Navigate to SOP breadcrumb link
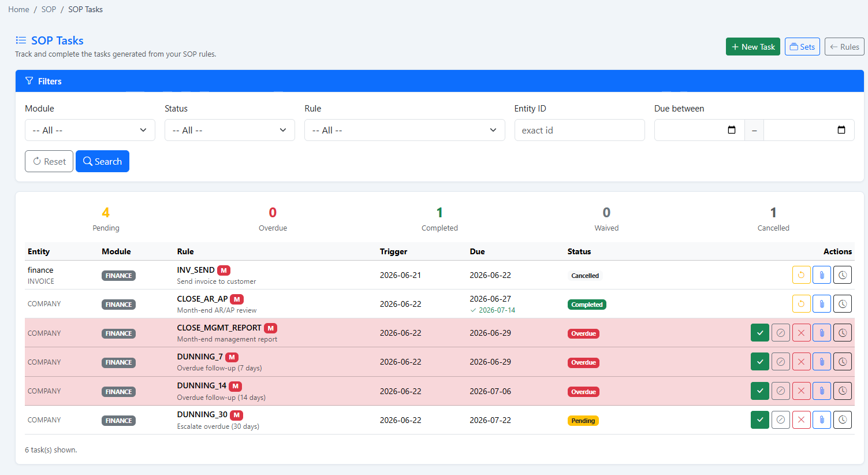868x475 pixels. point(49,9)
